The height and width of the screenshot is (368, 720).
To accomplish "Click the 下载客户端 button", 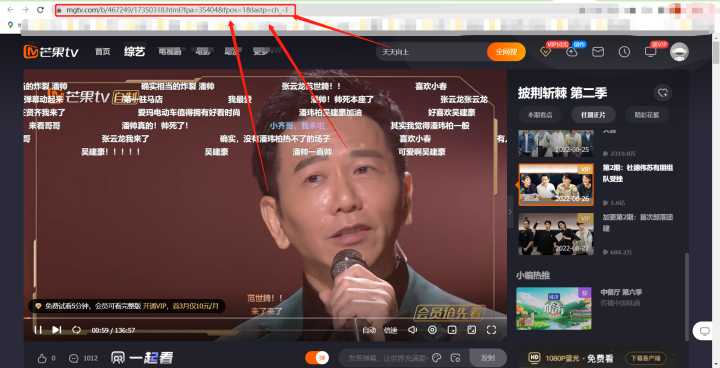I will click(645, 358).
